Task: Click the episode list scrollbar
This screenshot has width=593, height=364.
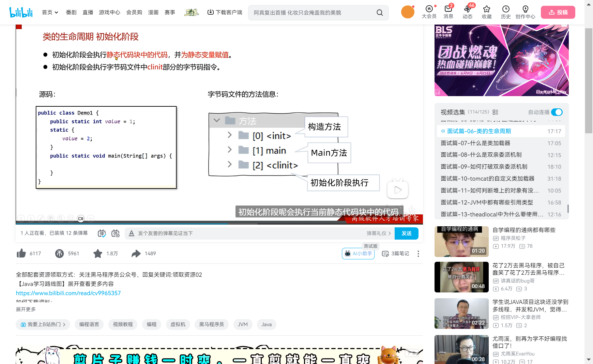Action: click(568, 209)
